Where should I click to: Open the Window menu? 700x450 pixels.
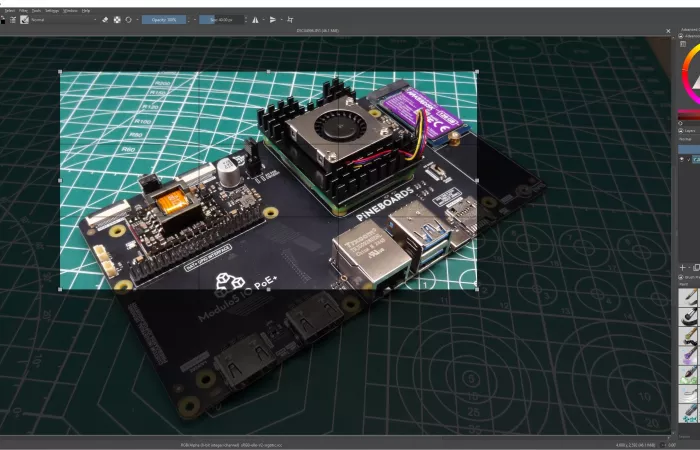click(x=70, y=9)
